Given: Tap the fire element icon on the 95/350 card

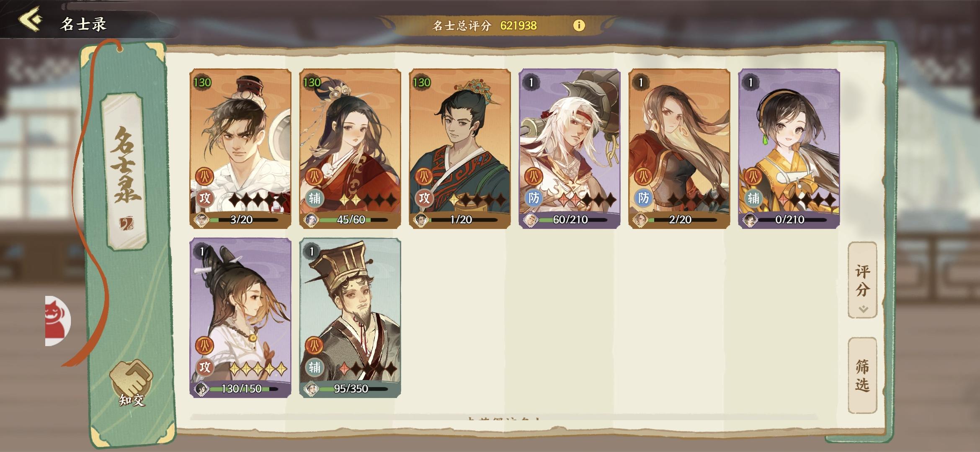Looking at the screenshot, I should click(314, 346).
